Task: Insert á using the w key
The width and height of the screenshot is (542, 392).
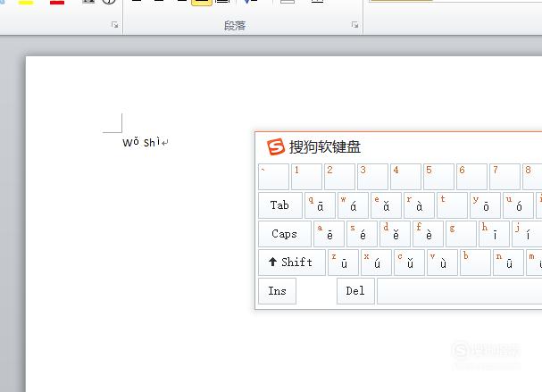Action: coord(353,205)
